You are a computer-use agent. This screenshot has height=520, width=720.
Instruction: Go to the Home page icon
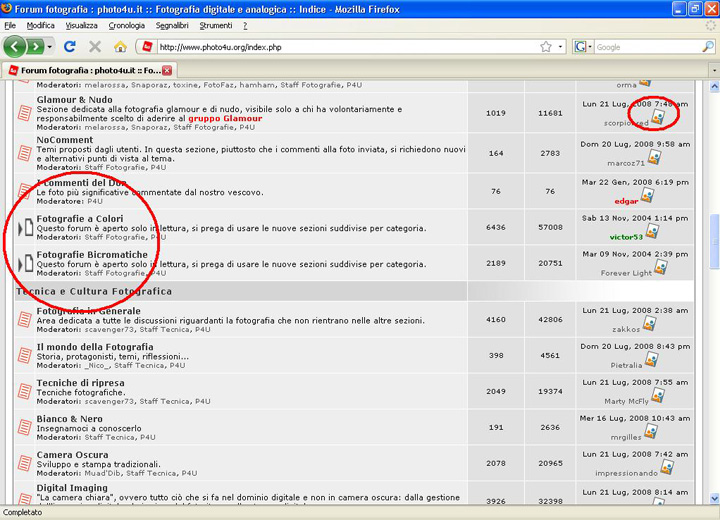[x=121, y=46]
